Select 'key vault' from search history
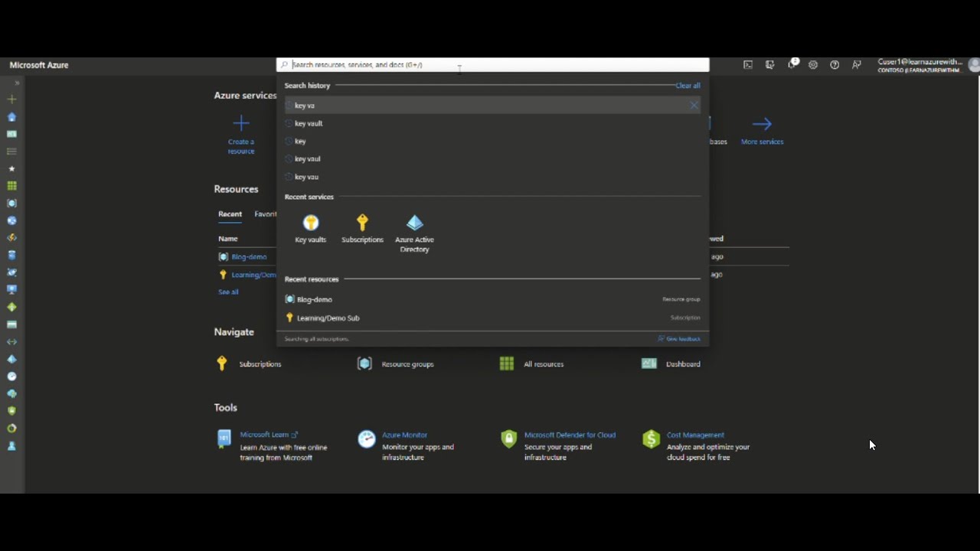This screenshot has width=980, height=551. pyautogui.click(x=492, y=123)
